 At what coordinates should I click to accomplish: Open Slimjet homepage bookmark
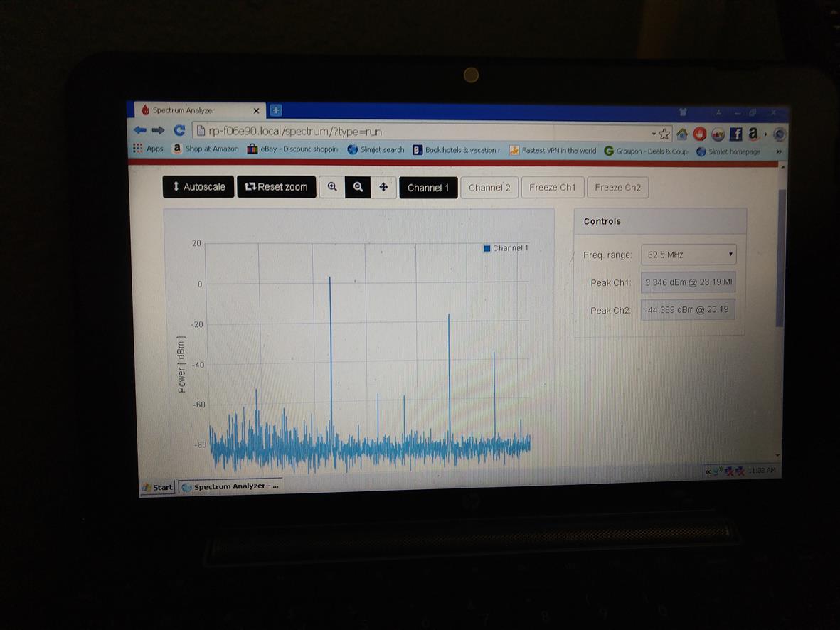[x=728, y=151]
